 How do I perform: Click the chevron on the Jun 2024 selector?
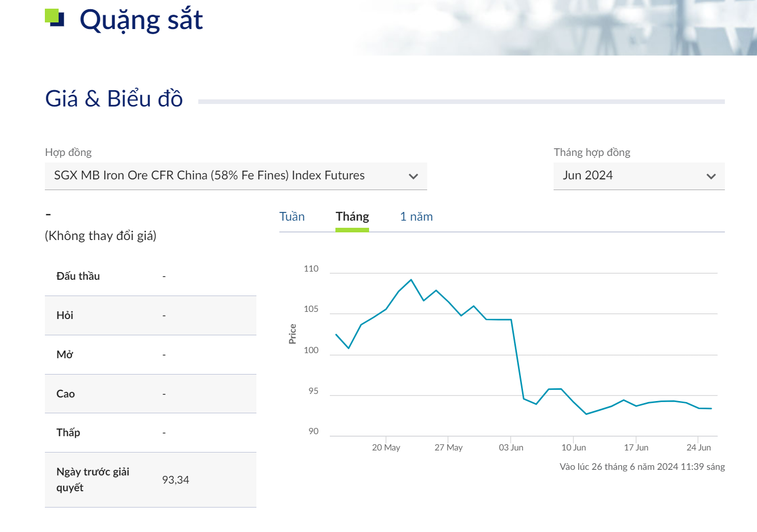[712, 176]
